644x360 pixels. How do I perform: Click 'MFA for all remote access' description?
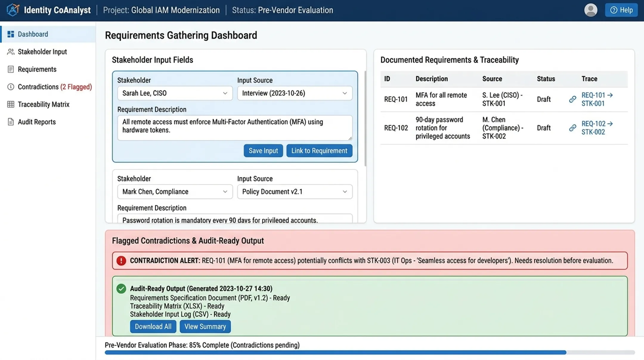[x=441, y=99]
